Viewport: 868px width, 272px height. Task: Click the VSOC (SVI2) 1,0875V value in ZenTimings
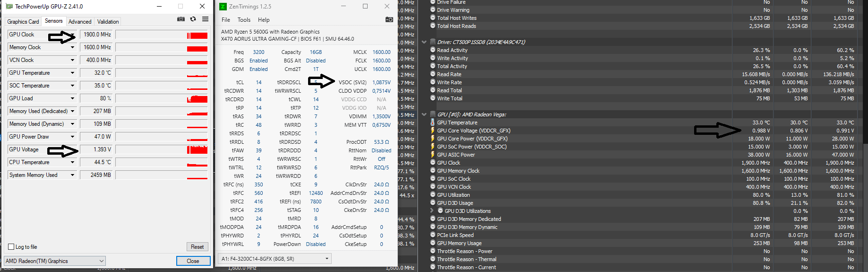coord(381,82)
